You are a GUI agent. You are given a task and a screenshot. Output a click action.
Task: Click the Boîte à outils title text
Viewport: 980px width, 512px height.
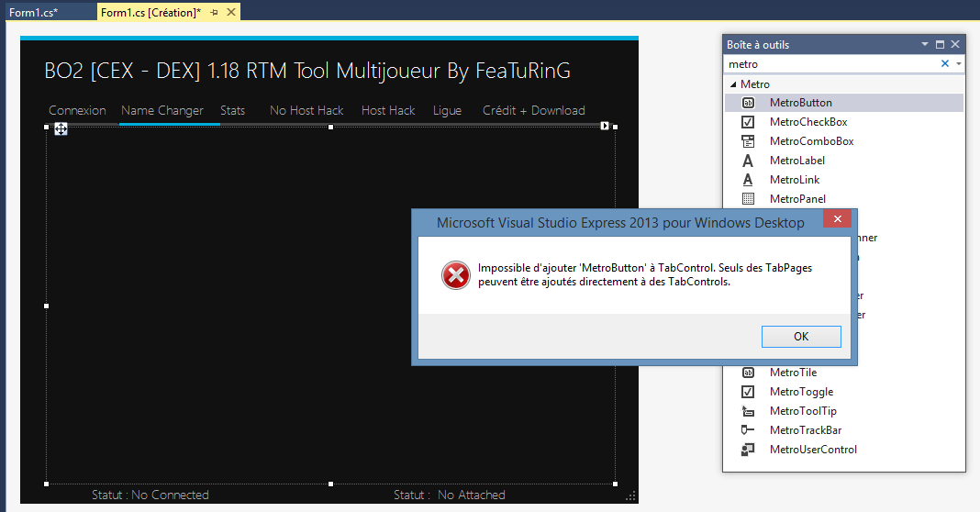tap(758, 45)
